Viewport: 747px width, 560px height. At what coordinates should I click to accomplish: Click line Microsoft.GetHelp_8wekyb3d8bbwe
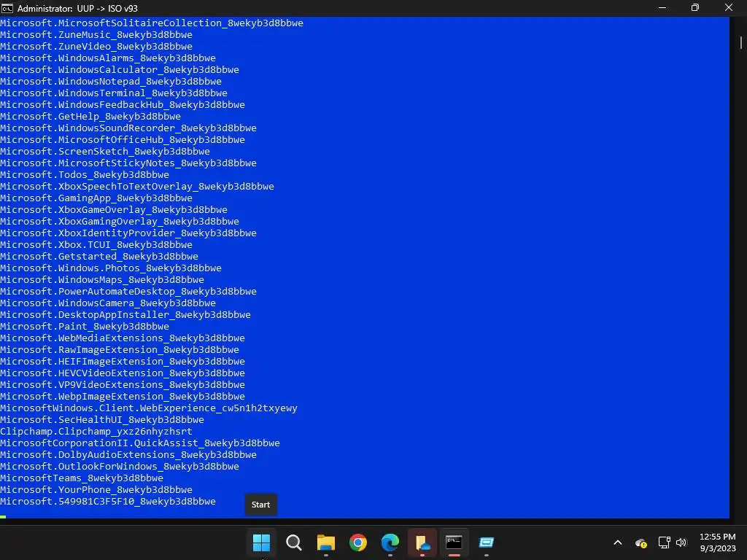90,116
